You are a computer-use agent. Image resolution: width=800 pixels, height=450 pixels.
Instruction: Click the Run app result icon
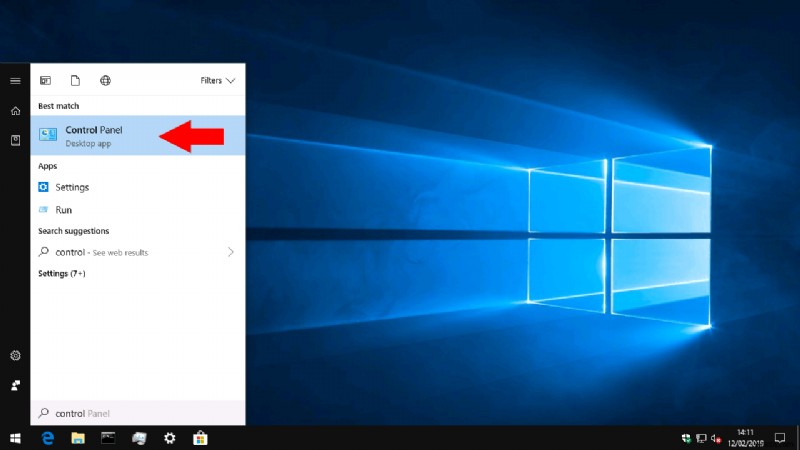(x=43, y=209)
